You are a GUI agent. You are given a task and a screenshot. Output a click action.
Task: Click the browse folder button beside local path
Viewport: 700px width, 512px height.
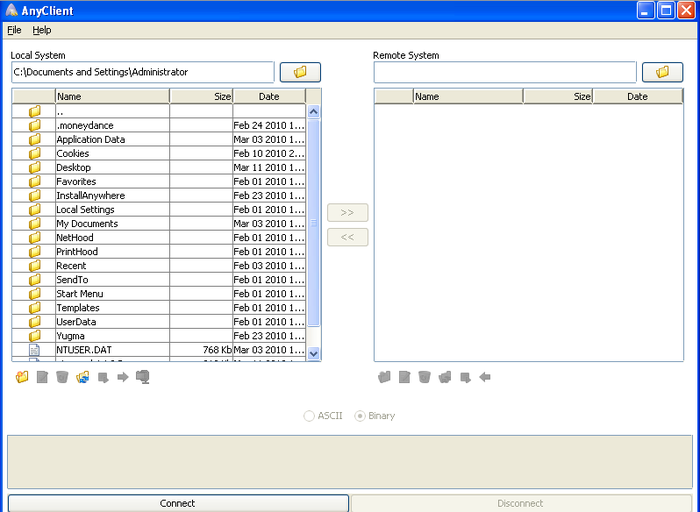pos(300,72)
